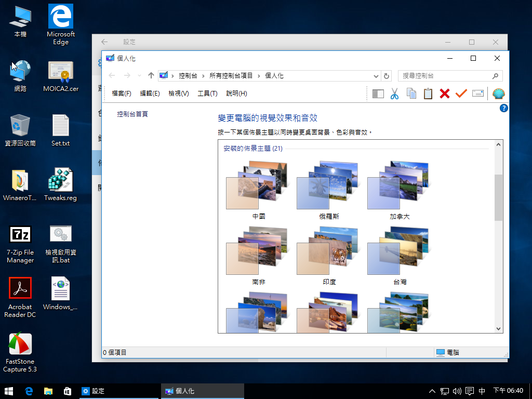532x399 pixels.
Task: Refresh the control panel address bar
Action: (387, 76)
